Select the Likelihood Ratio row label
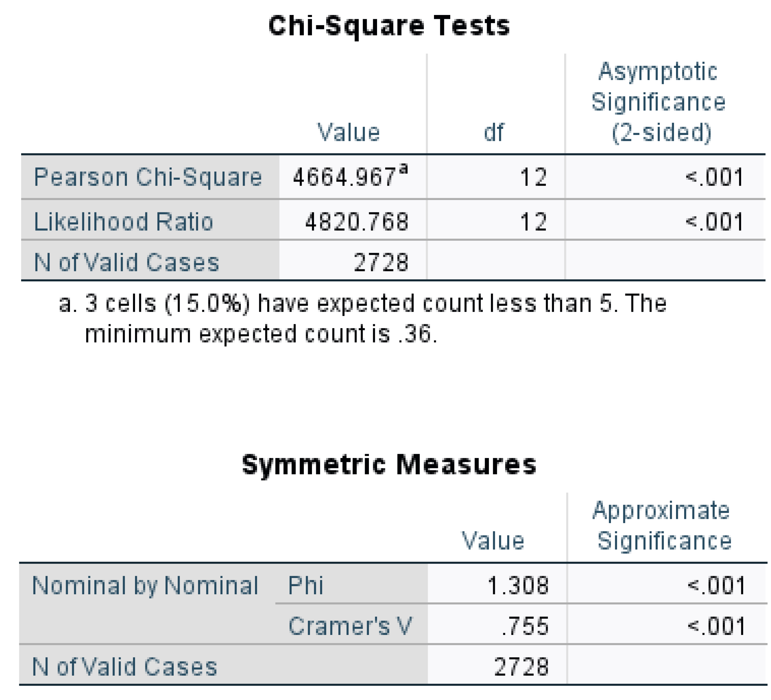The width and height of the screenshot is (771, 700). tap(124, 222)
